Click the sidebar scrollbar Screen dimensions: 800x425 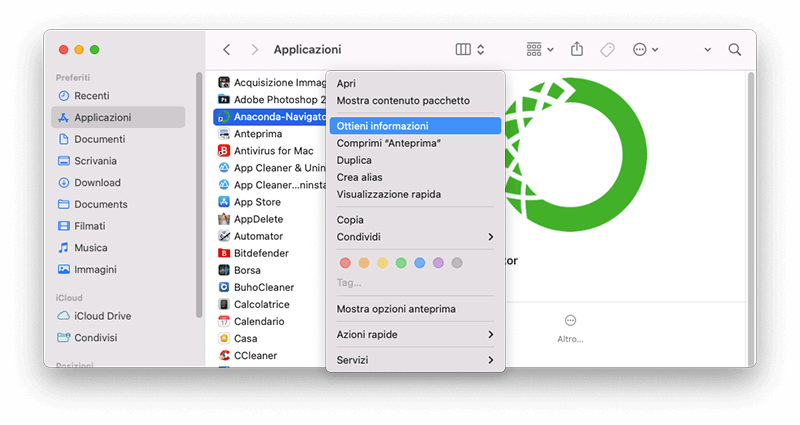click(198, 195)
